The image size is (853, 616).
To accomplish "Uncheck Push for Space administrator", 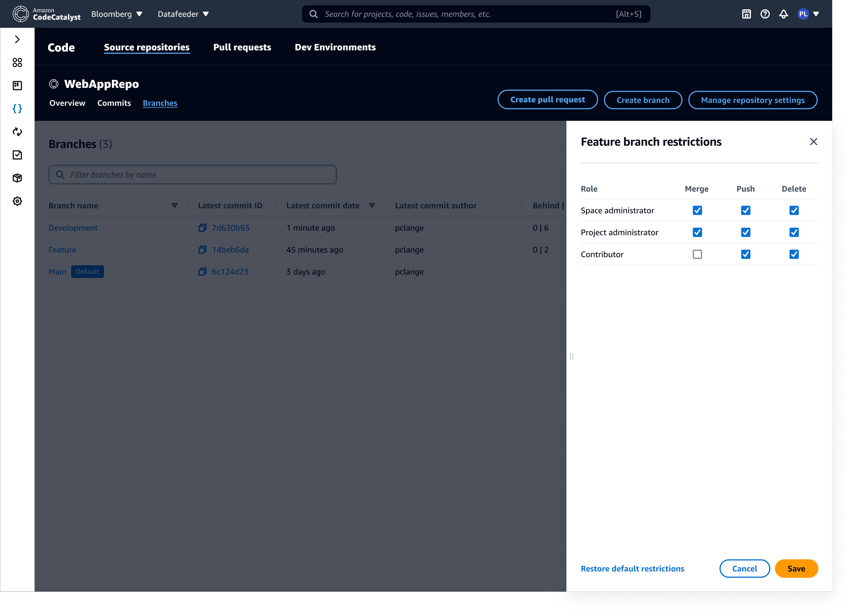I will pos(746,210).
